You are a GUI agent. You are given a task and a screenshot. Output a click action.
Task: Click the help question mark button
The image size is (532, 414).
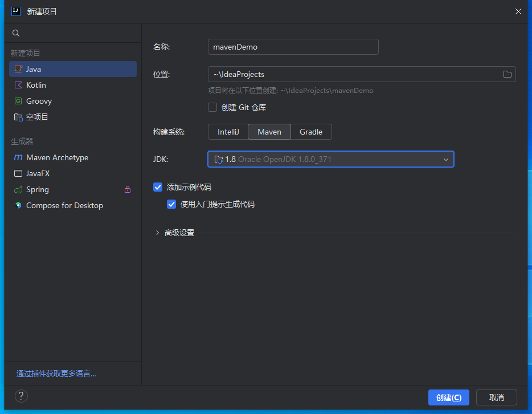click(21, 396)
